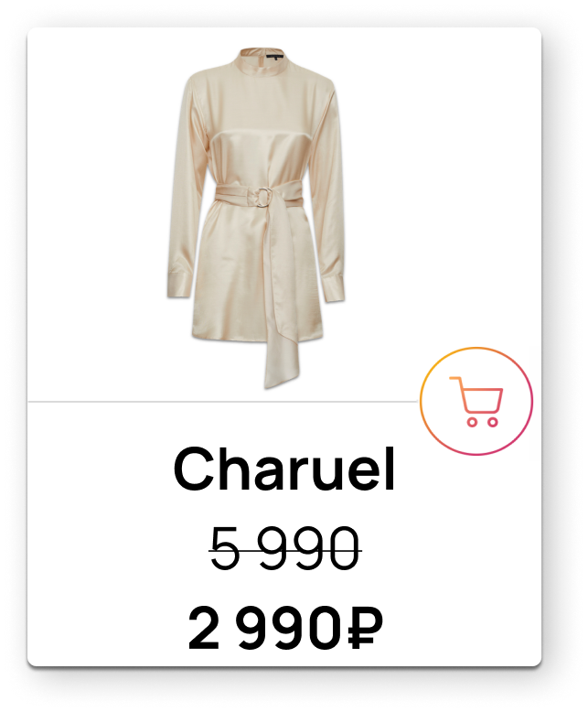The image size is (588, 712).
Task: Click the divider line under the photo
Action: point(223,402)
